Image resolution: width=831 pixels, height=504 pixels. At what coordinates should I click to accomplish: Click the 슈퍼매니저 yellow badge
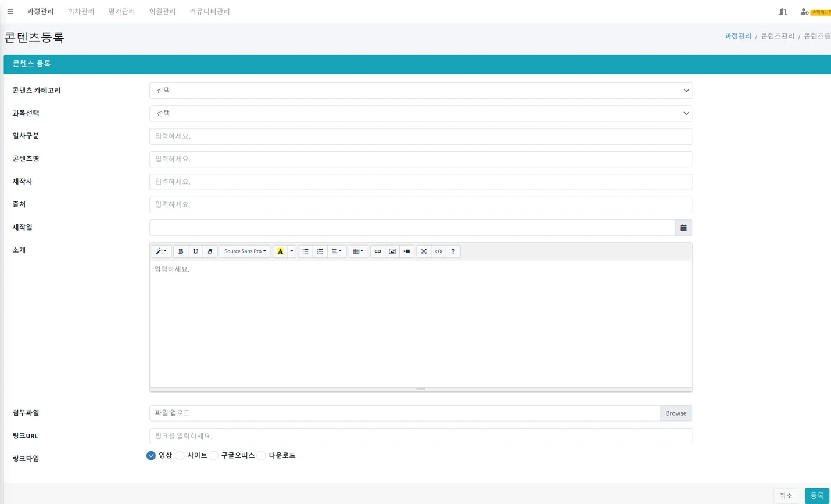[x=821, y=12]
